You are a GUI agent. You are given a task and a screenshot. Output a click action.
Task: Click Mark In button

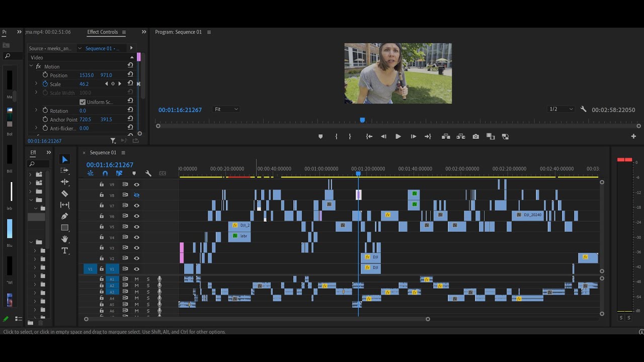click(336, 136)
